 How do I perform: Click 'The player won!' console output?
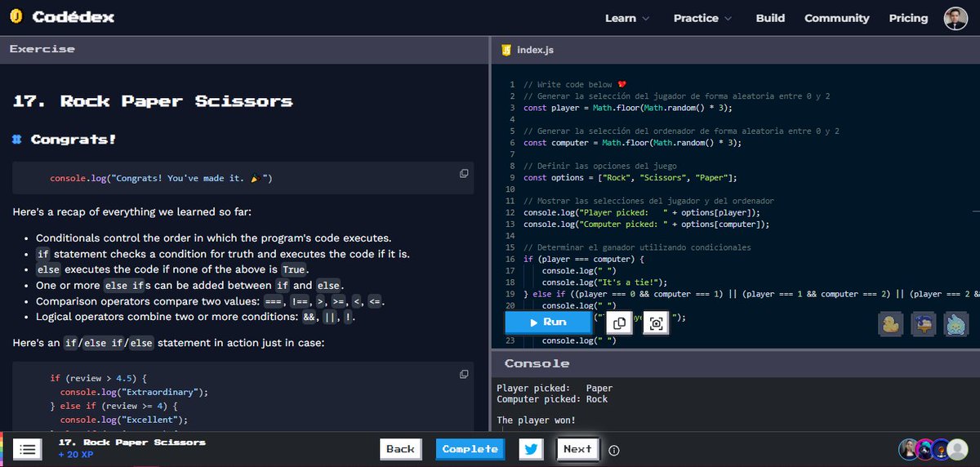pyautogui.click(x=536, y=420)
